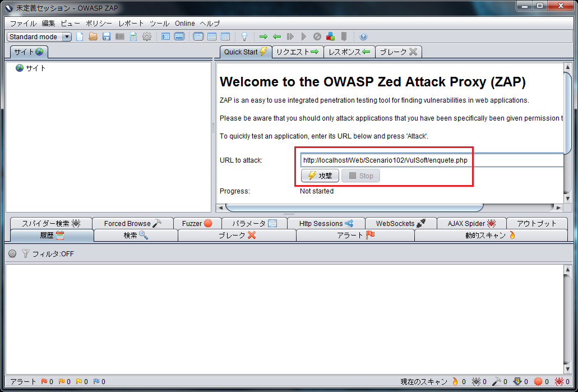Save the session with the floppy disk icon
The height and width of the screenshot is (392, 578).
coord(107,36)
